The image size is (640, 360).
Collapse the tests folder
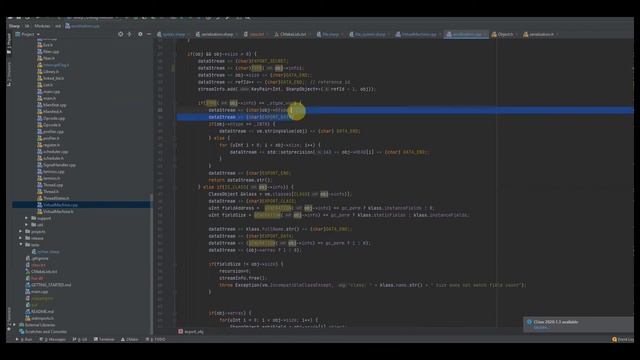pos(21,244)
